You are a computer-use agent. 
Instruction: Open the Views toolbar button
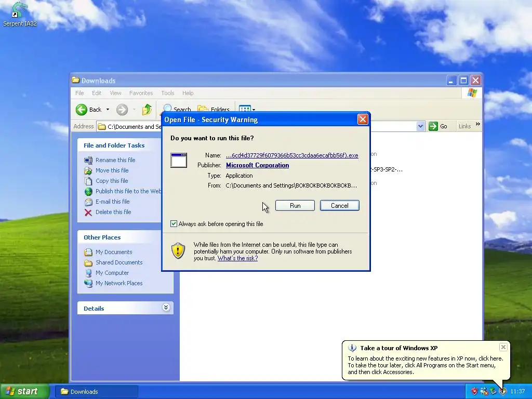click(244, 109)
